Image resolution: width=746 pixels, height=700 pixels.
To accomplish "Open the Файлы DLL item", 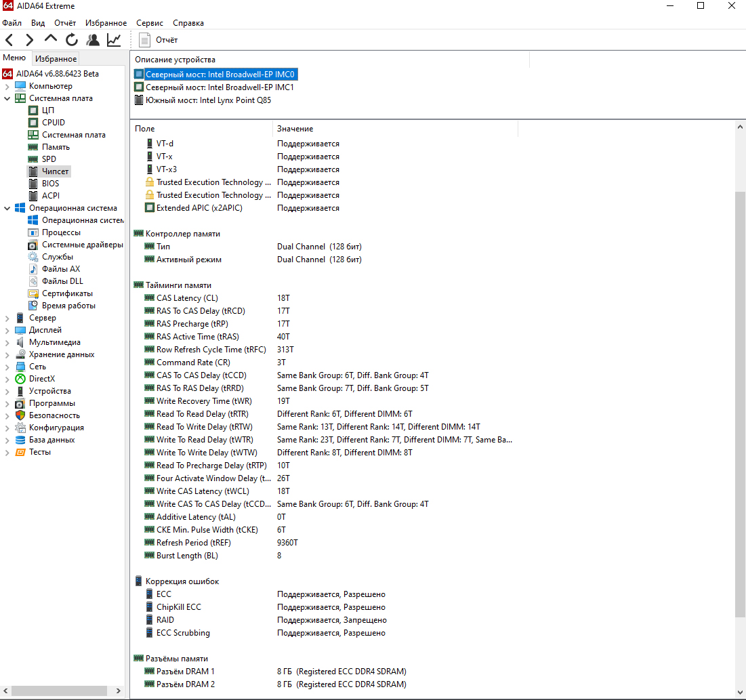I will [62, 281].
